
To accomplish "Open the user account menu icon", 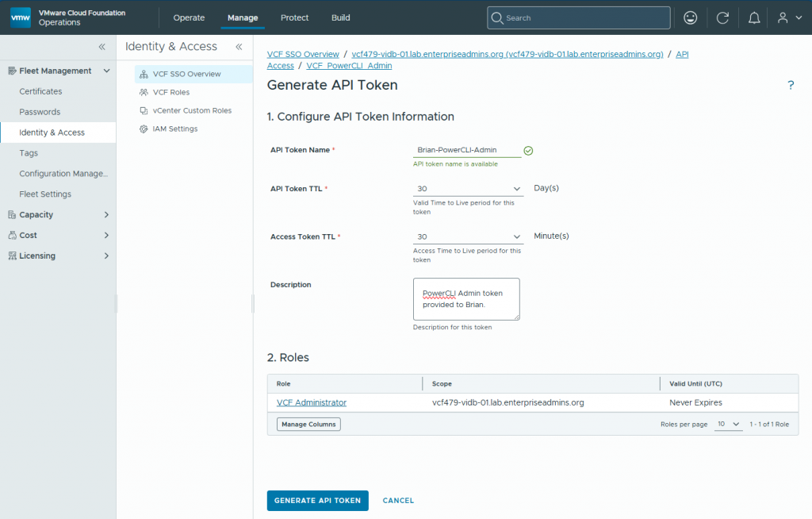I will point(783,17).
